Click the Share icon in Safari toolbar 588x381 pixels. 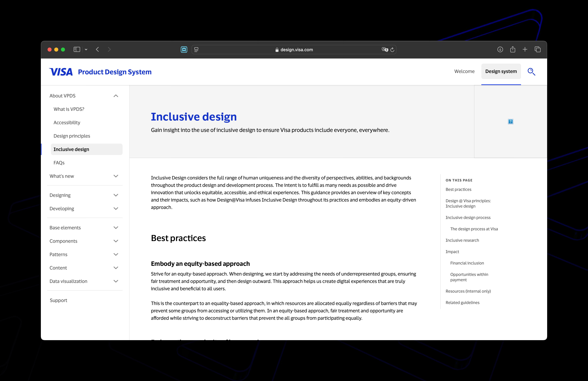(513, 49)
